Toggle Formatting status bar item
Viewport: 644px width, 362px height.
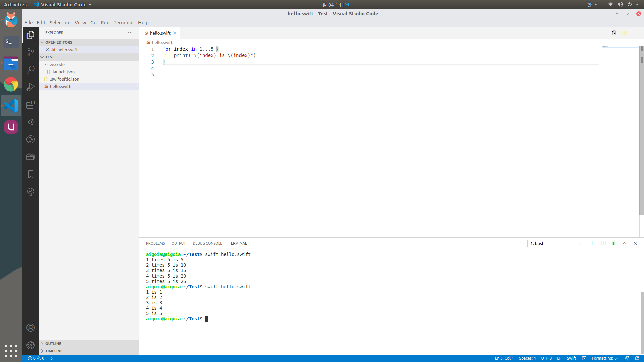click(605, 358)
